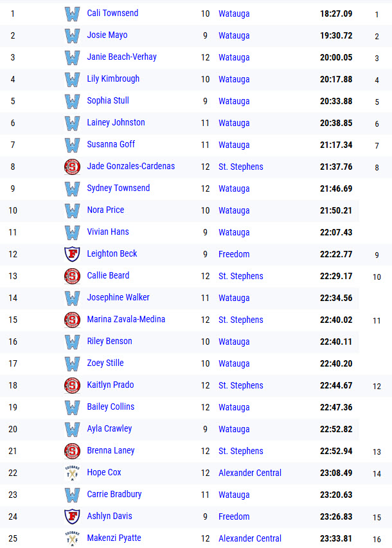Open Janie Beach-Verhay athlete link
Screen dimensions: 392x548
coord(121,57)
